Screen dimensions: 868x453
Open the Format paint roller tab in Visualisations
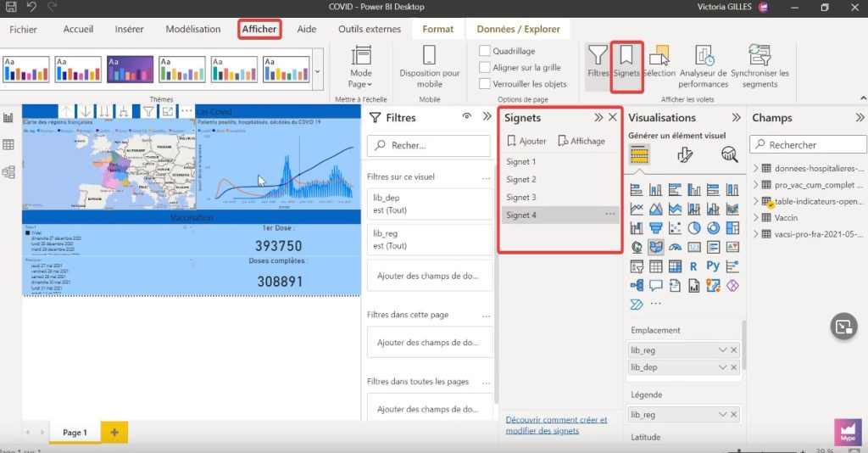[685, 155]
